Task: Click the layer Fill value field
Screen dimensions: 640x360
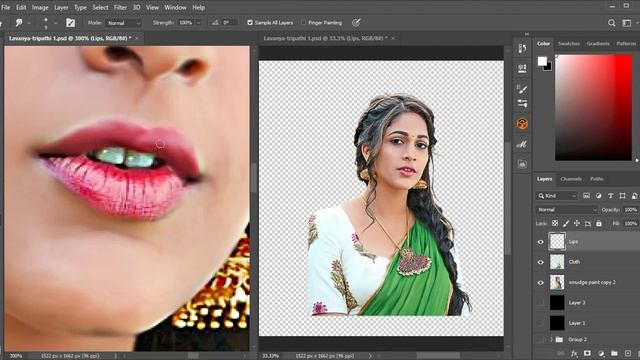Action: tap(630, 223)
